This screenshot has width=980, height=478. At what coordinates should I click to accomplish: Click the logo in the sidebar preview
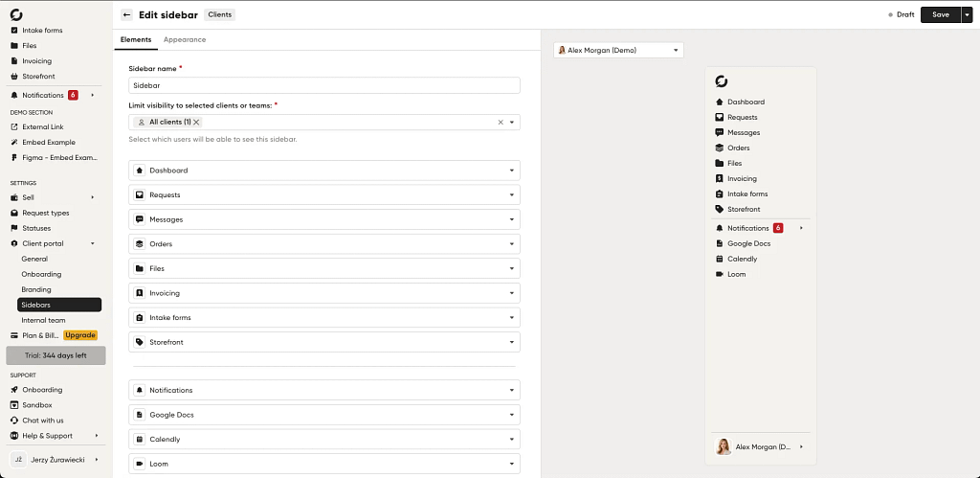point(721,81)
